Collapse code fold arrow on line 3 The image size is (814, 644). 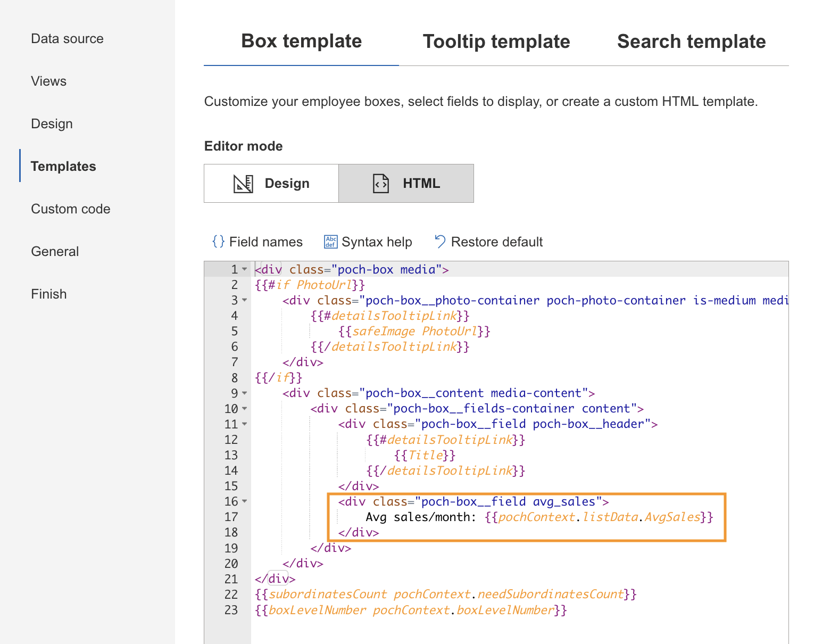(245, 300)
